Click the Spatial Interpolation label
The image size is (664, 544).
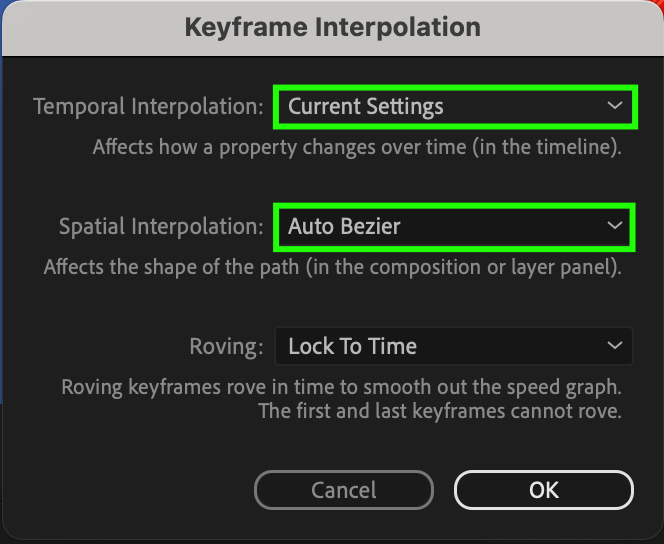click(160, 227)
